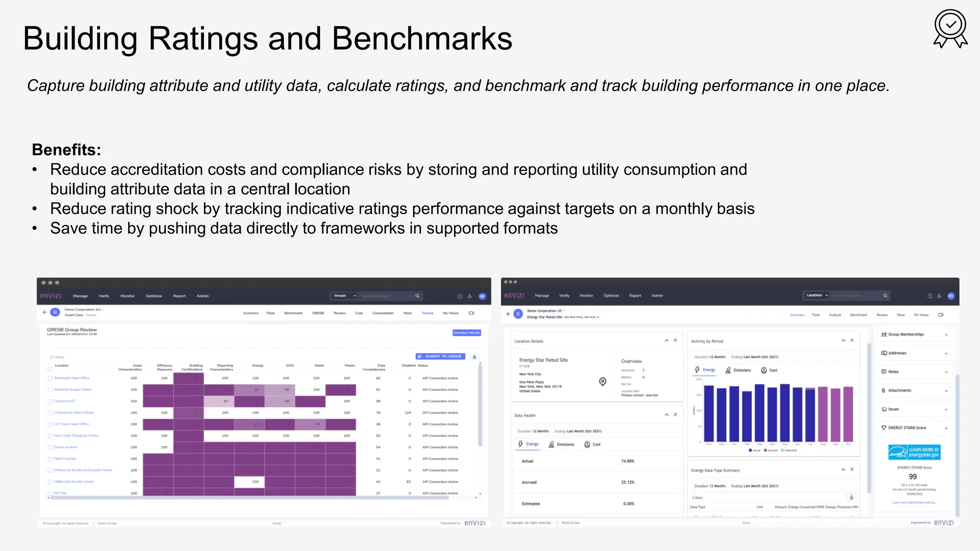Click the Learn More at energystar.gov banner

pyautogui.click(x=914, y=452)
